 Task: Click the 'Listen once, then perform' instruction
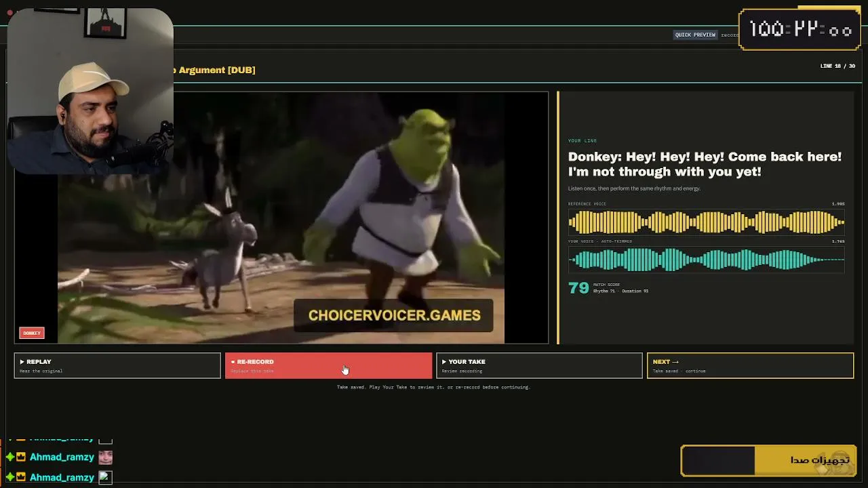click(x=634, y=188)
